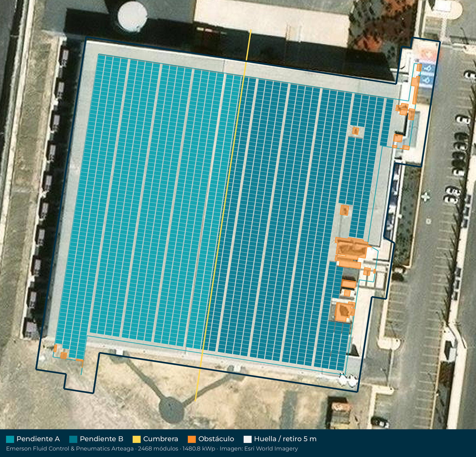
Task: Click the Pendiente A teal legend swatch
Action: point(10,439)
